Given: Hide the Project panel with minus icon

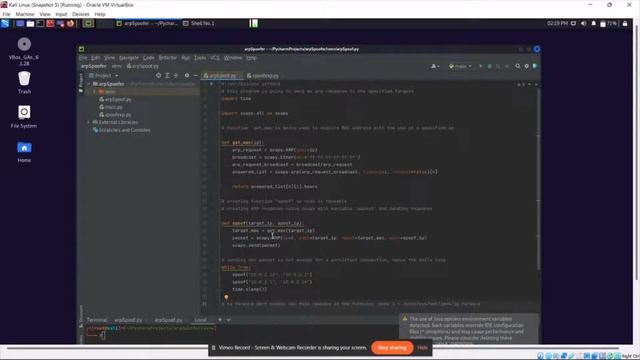Looking at the screenshot, I should pos(196,76).
